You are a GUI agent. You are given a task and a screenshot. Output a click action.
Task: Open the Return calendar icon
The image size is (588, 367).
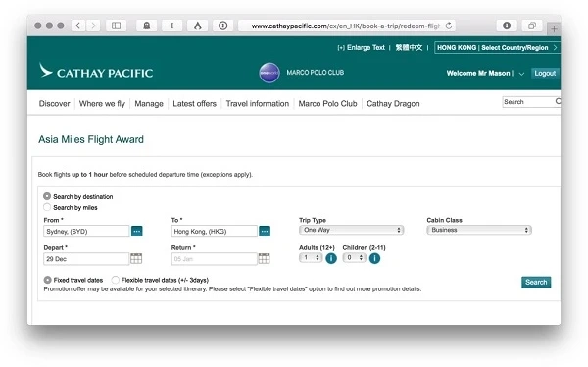click(264, 258)
